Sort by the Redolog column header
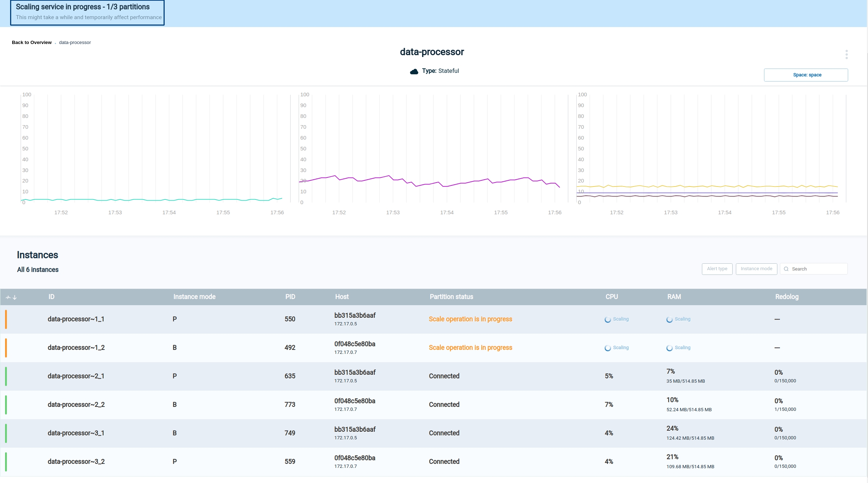Image resolution: width=868 pixels, height=483 pixels. tap(786, 297)
